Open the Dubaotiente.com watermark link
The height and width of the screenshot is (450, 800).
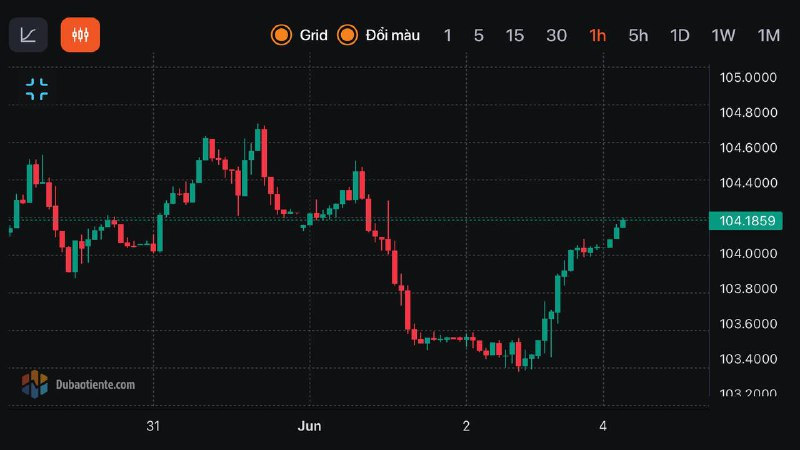pos(95,384)
